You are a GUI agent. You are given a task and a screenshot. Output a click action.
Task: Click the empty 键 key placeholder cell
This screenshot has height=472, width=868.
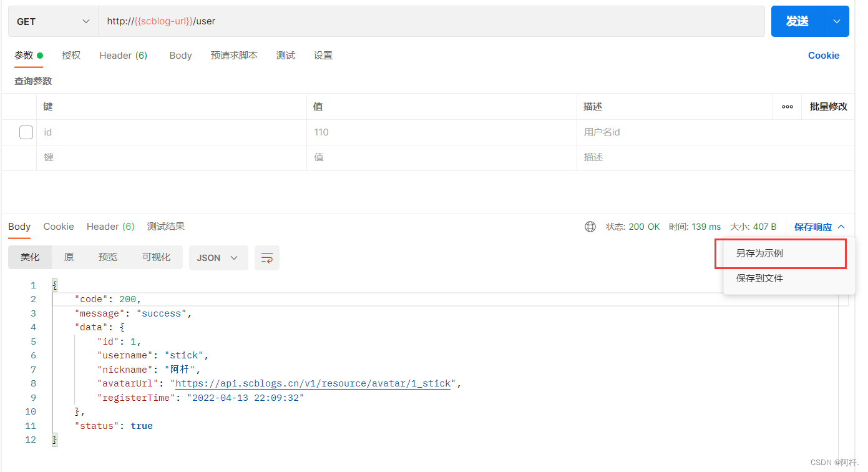tap(172, 158)
